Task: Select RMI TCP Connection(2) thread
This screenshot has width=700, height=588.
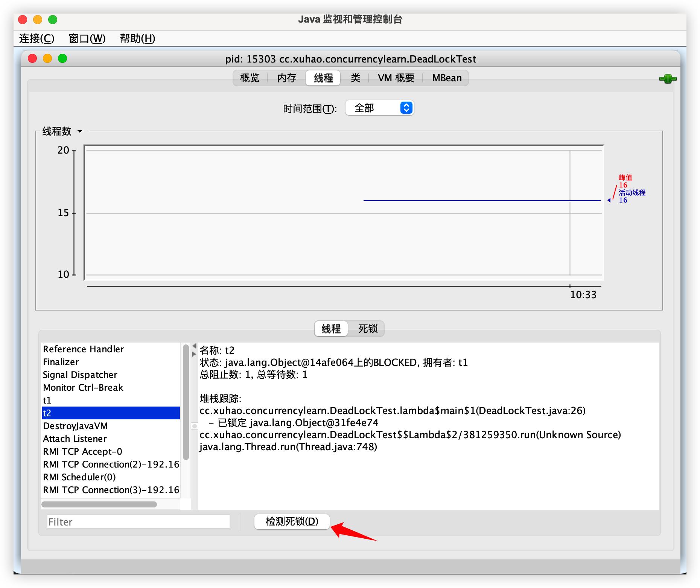Action: (111, 464)
